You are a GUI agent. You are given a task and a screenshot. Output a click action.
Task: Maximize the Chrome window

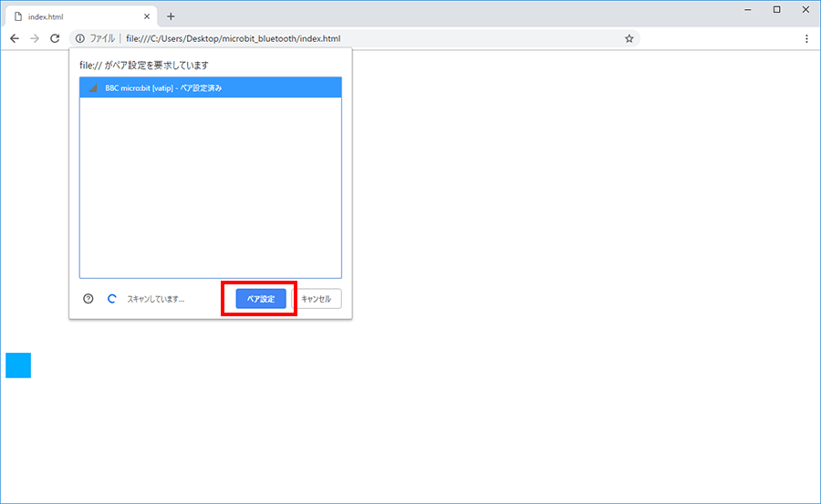776,9
